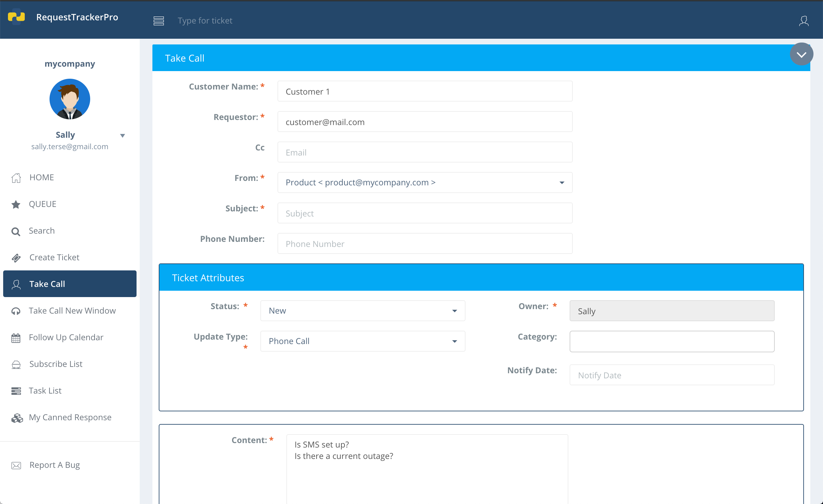823x504 pixels.
Task: Click the Create Ticket tag icon
Action: (x=16, y=258)
